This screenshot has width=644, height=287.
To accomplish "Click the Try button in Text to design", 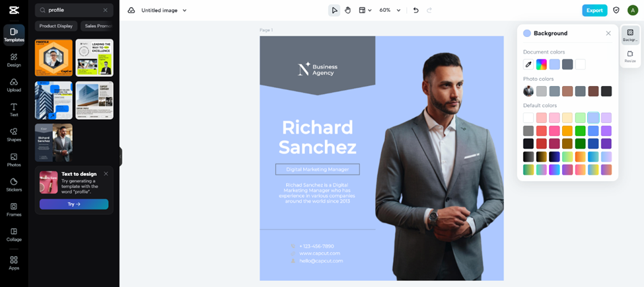I will [74, 204].
